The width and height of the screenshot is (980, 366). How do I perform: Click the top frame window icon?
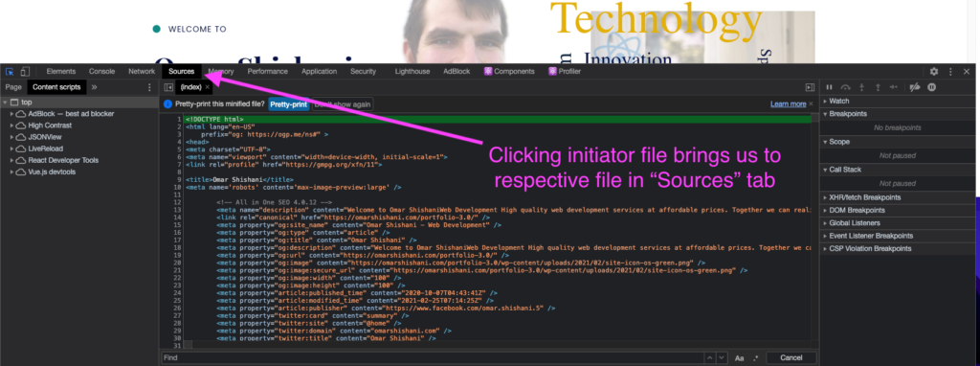(x=14, y=102)
